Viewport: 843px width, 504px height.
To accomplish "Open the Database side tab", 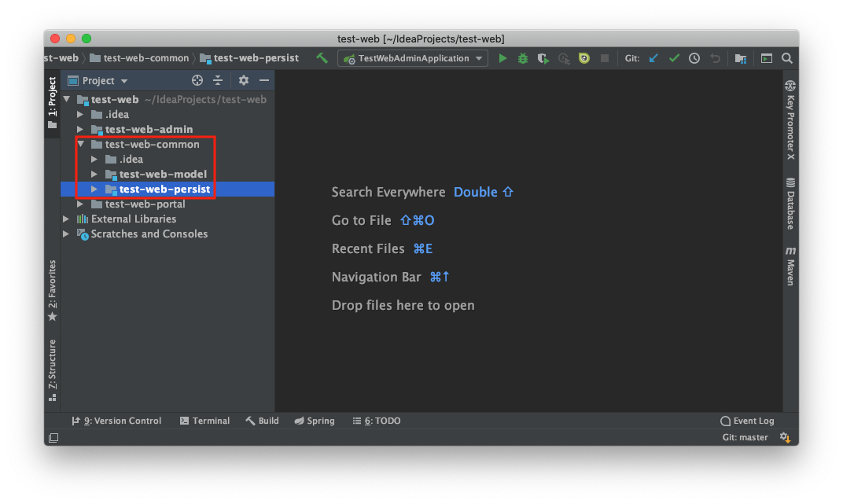I will coord(790,204).
